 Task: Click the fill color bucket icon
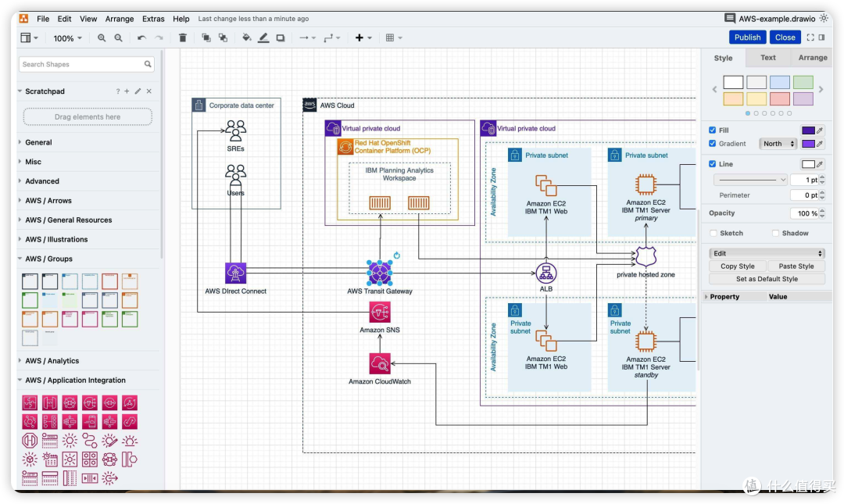pos(246,38)
